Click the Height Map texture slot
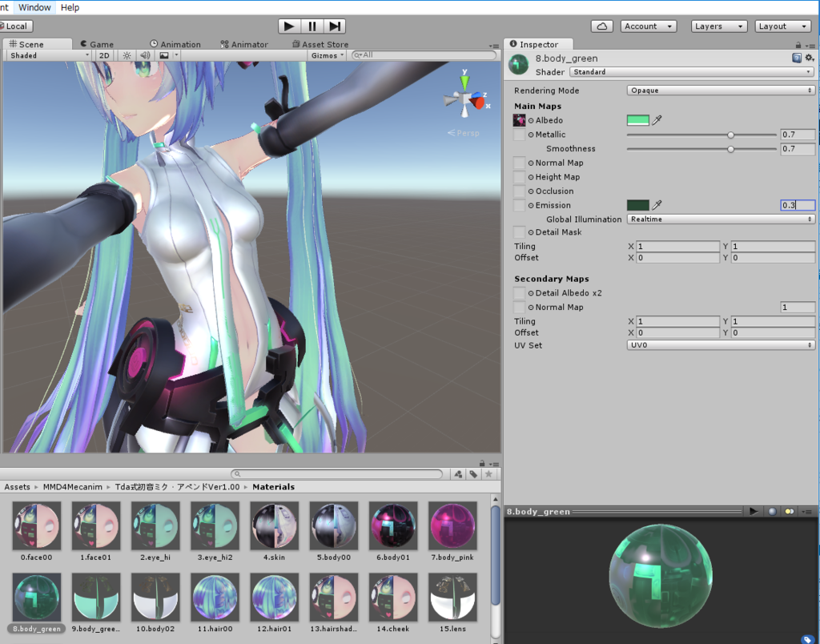Viewport: 820px width, 644px height. coord(519,177)
